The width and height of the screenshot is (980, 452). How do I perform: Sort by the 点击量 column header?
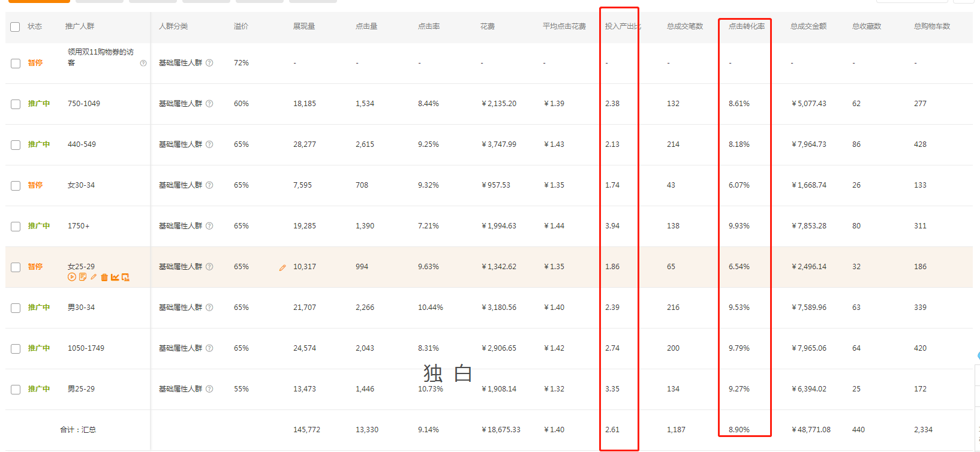pos(366,26)
